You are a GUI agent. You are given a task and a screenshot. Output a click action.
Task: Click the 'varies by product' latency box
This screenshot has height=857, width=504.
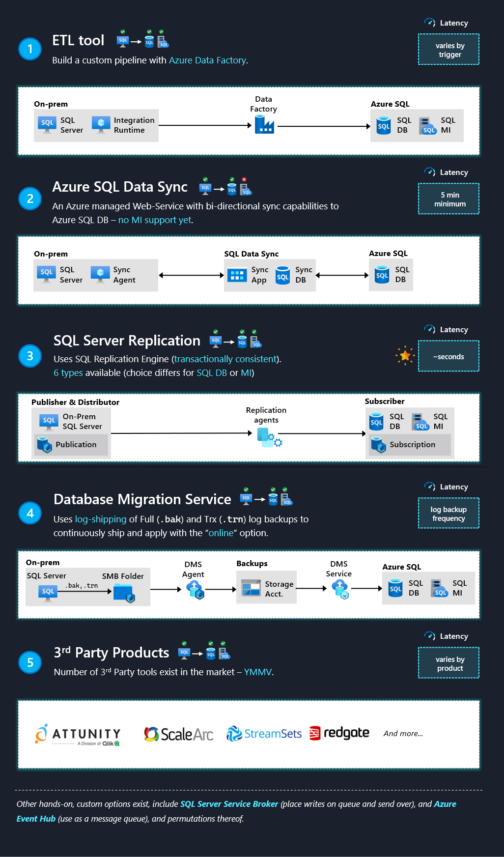point(448,663)
